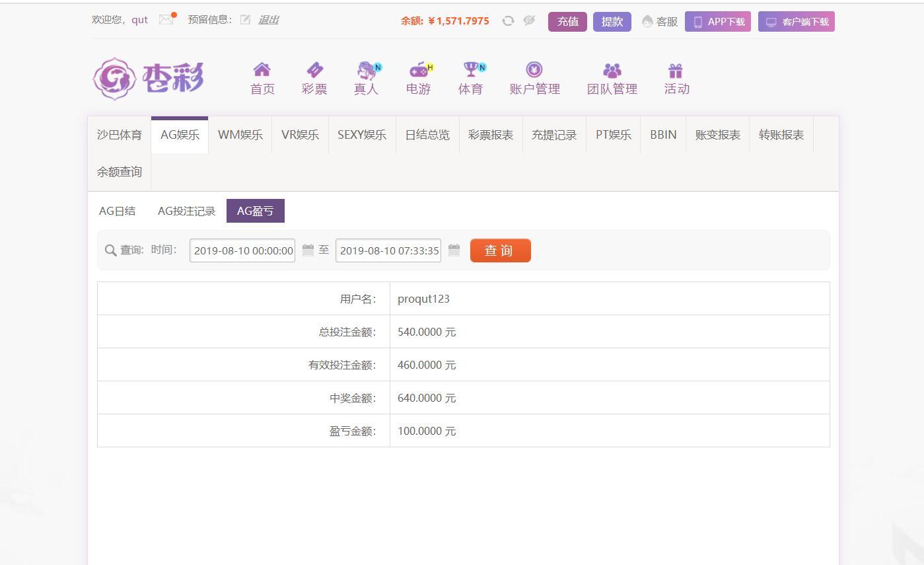
Task: Refresh the account balance
Action: coord(508,21)
